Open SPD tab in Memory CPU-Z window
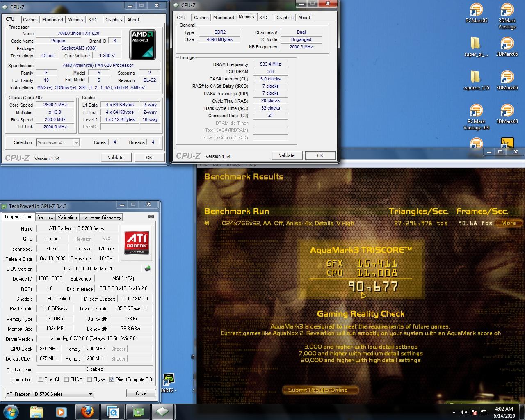Image resolution: width=525 pixels, height=420 pixels. tap(263, 18)
